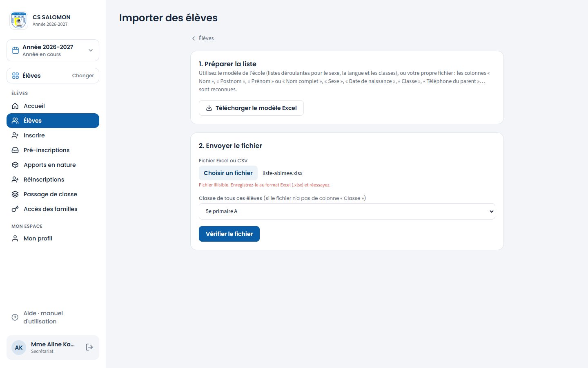588x368 pixels.
Task: Open Passage de classe page
Action: pos(53,194)
